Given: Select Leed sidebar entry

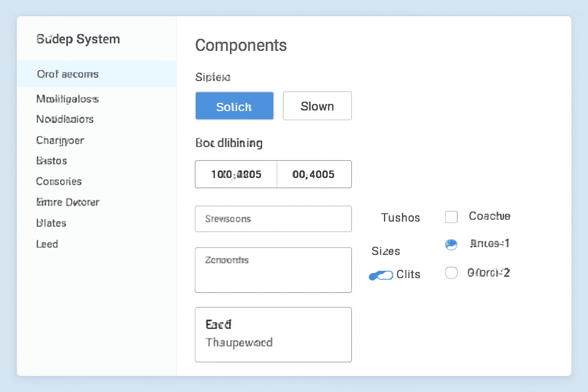Looking at the screenshot, I should pyautogui.click(x=47, y=244).
